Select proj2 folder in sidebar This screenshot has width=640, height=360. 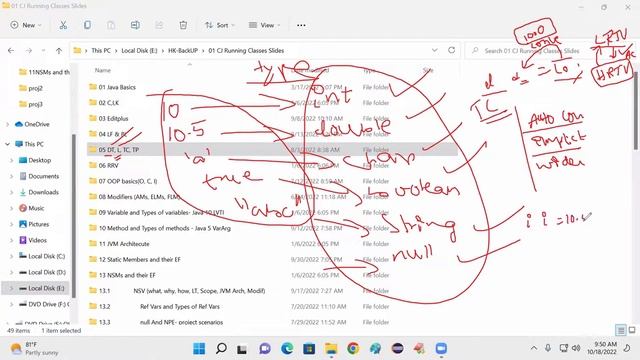[36, 88]
